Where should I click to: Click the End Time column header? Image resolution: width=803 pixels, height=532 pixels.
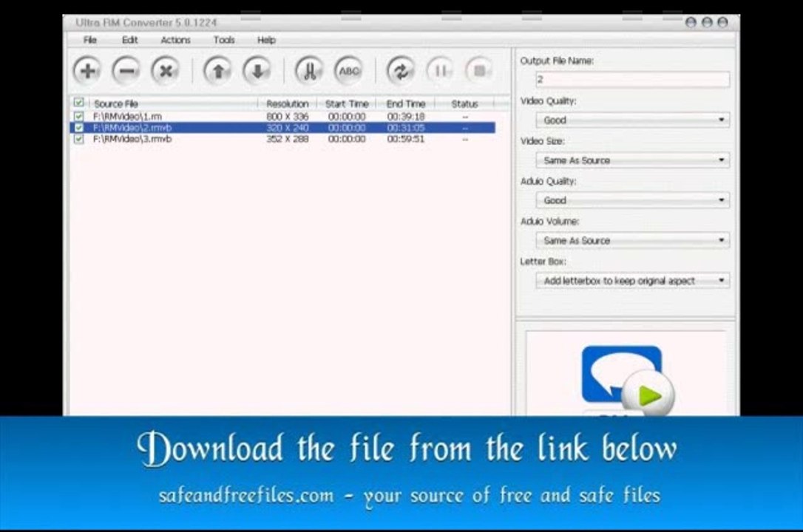pyautogui.click(x=406, y=104)
